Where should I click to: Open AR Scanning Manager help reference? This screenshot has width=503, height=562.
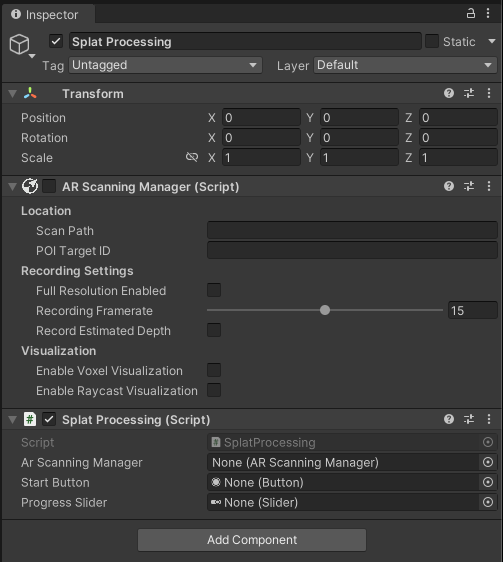(449, 186)
